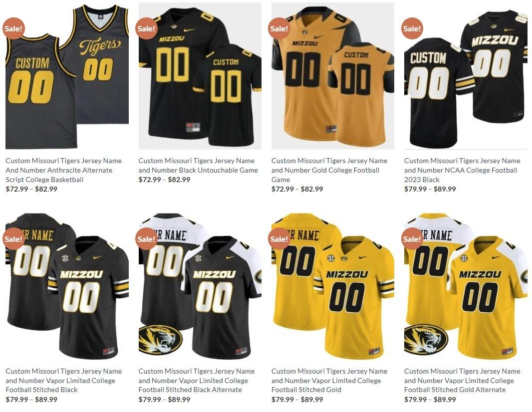
Task: Open the Black Untouchable Game jersey image
Action: point(200,76)
